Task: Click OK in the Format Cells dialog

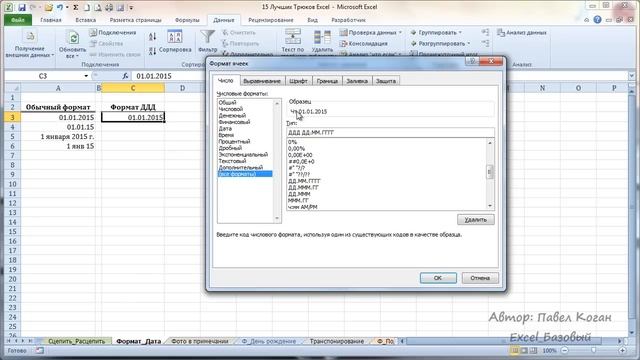Action: (438, 278)
